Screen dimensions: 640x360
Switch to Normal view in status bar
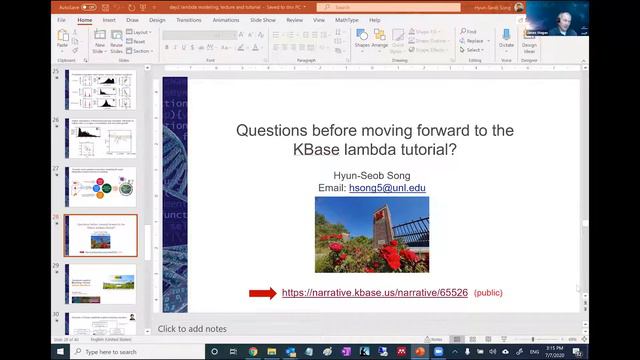[x=457, y=339]
